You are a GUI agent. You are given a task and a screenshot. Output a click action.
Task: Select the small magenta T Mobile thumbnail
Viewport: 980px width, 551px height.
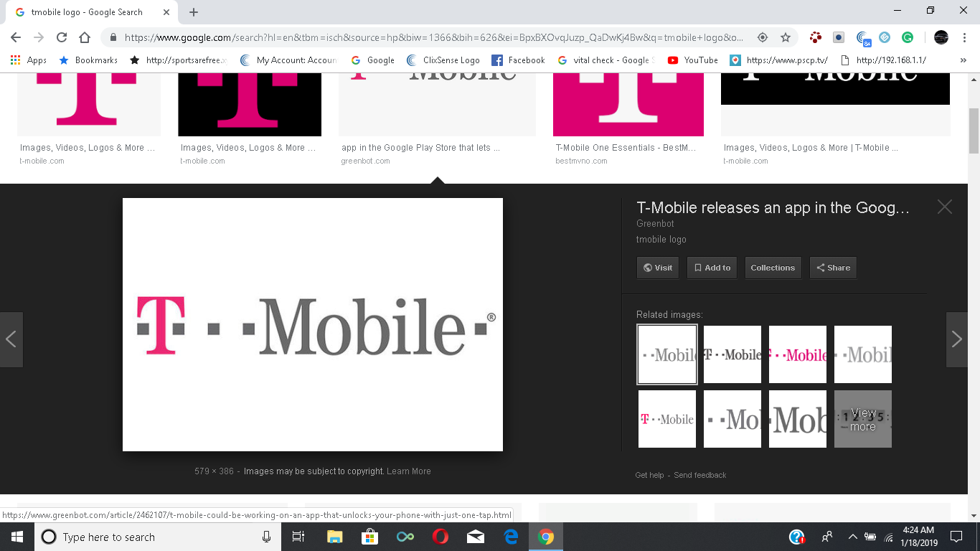click(x=667, y=419)
